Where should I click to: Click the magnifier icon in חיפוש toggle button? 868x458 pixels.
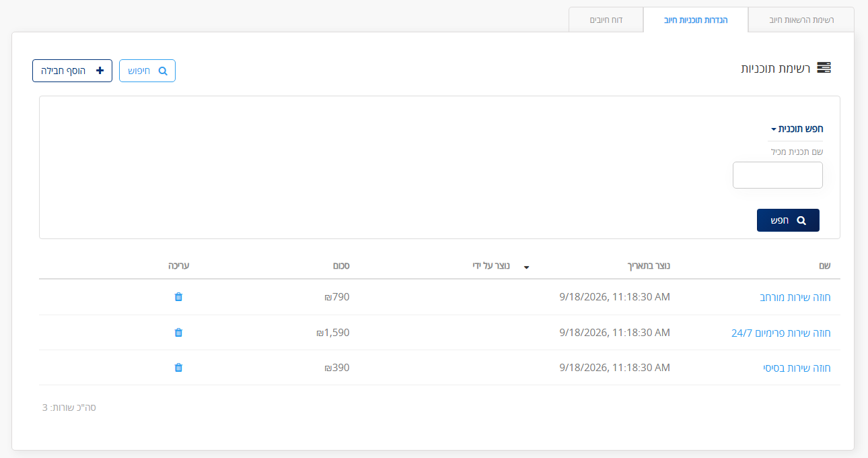click(x=162, y=71)
